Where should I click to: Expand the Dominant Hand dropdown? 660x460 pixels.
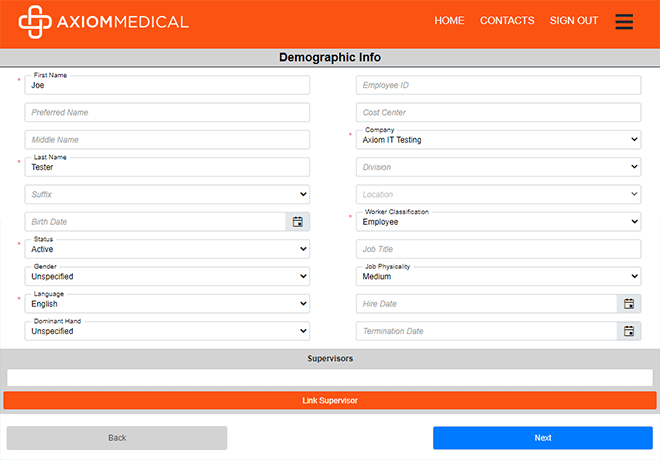[167, 331]
